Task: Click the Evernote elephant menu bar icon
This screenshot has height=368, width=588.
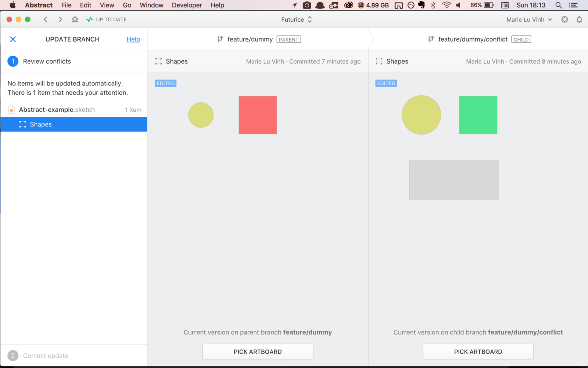Action: click(x=422, y=5)
